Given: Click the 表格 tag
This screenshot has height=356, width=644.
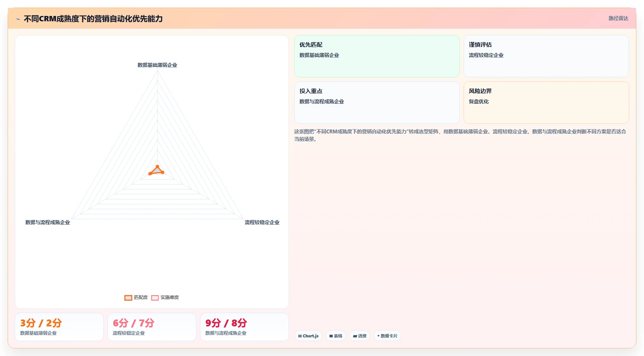Looking at the screenshot, I should click(x=336, y=336).
